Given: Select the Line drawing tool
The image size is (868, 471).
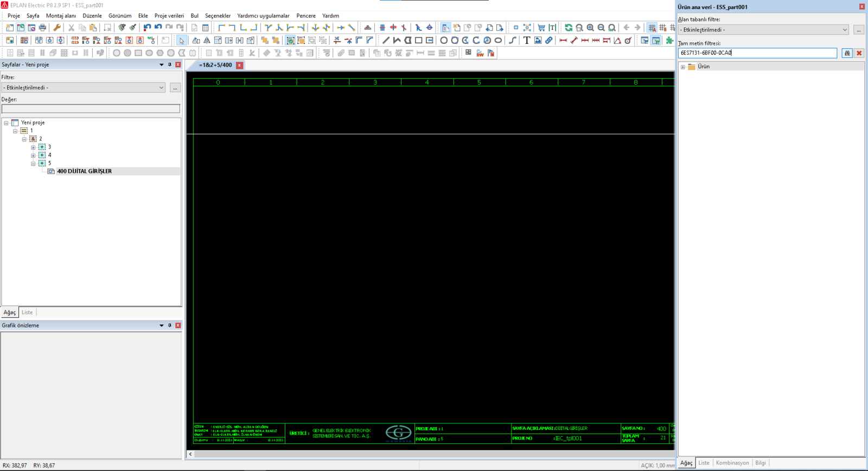Looking at the screenshot, I should coord(386,40).
